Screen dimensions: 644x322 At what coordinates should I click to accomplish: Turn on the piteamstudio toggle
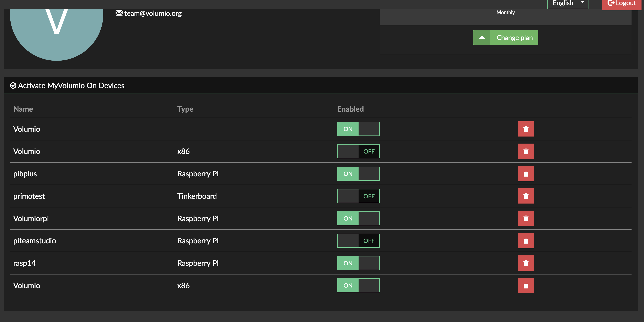pos(358,241)
